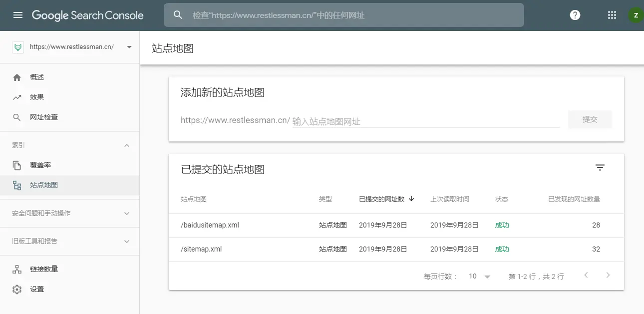Open the /sitemap.xml row

pos(396,249)
